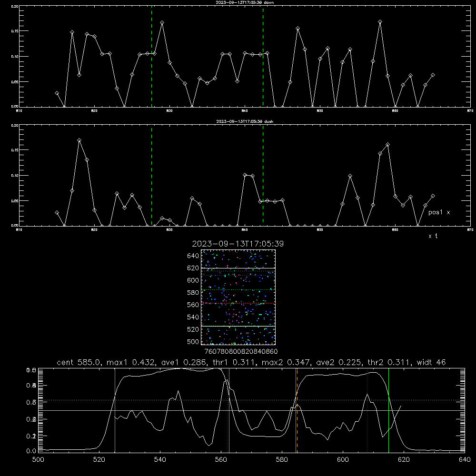Screen dimensions: 476x476
Task: Click 'ave2 0.225' in the statistics header
Action: tap(338, 362)
